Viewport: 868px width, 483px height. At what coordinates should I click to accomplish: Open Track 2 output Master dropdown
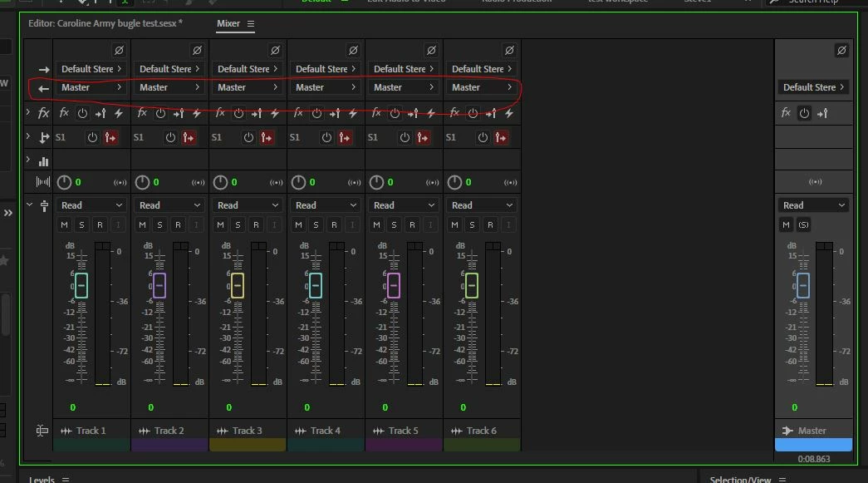click(169, 87)
